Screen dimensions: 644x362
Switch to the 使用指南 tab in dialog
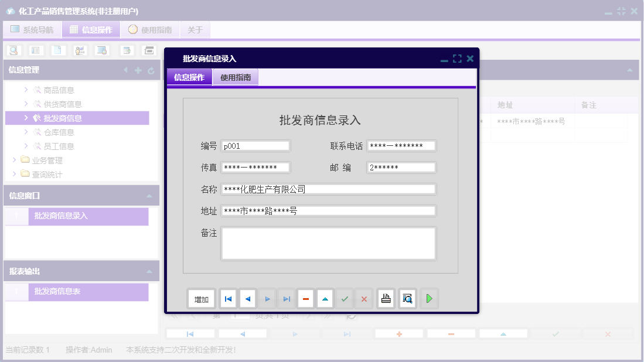pos(237,77)
